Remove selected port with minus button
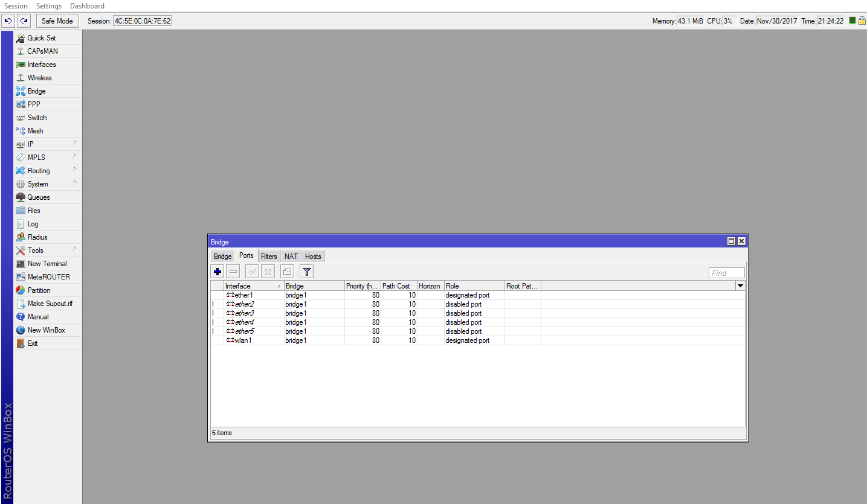The image size is (867, 504). pos(233,272)
